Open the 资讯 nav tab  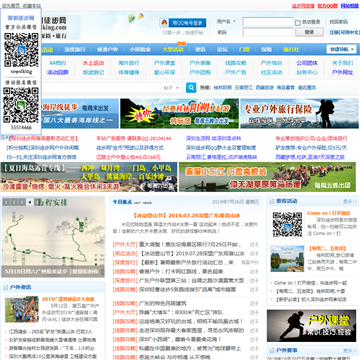point(200,50)
